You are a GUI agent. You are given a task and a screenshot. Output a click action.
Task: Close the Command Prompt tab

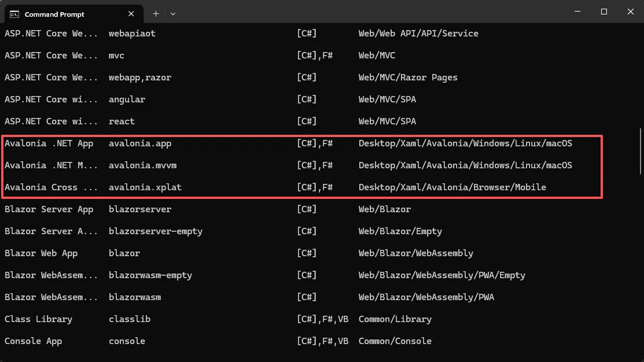tap(131, 14)
